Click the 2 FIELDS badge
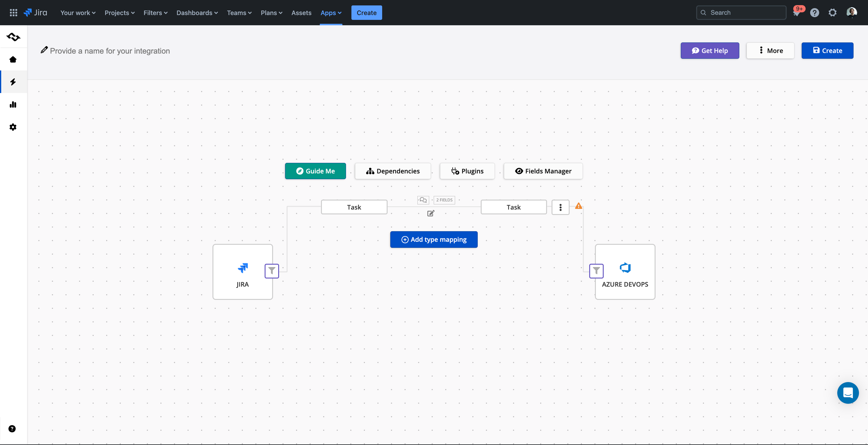 (444, 200)
